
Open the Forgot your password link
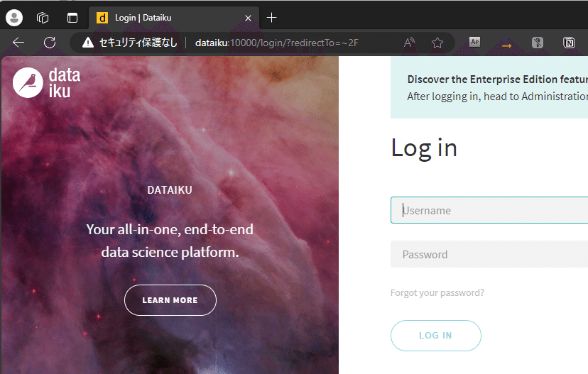[x=437, y=292]
